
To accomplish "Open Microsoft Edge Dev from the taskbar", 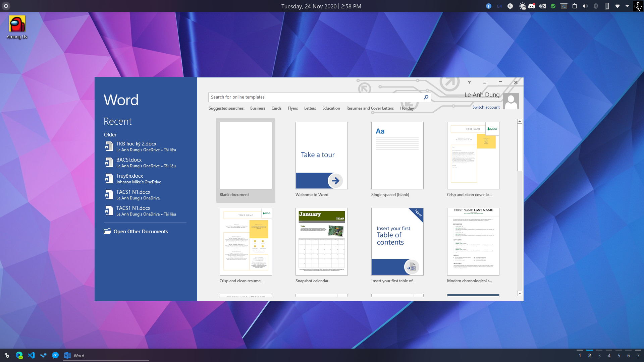I will (19, 355).
